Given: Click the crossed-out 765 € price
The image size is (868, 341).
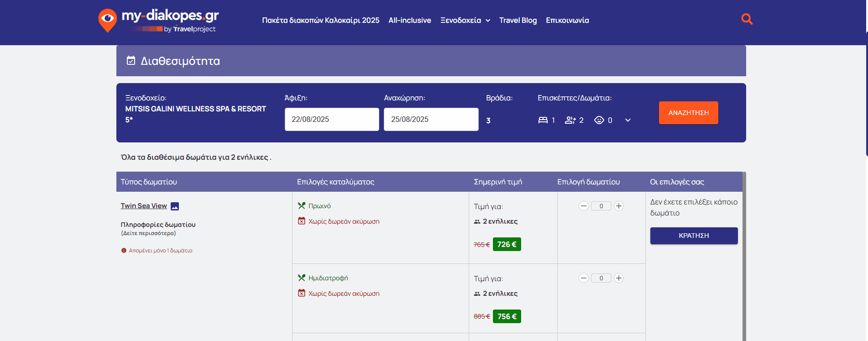Looking at the screenshot, I should point(481,245).
